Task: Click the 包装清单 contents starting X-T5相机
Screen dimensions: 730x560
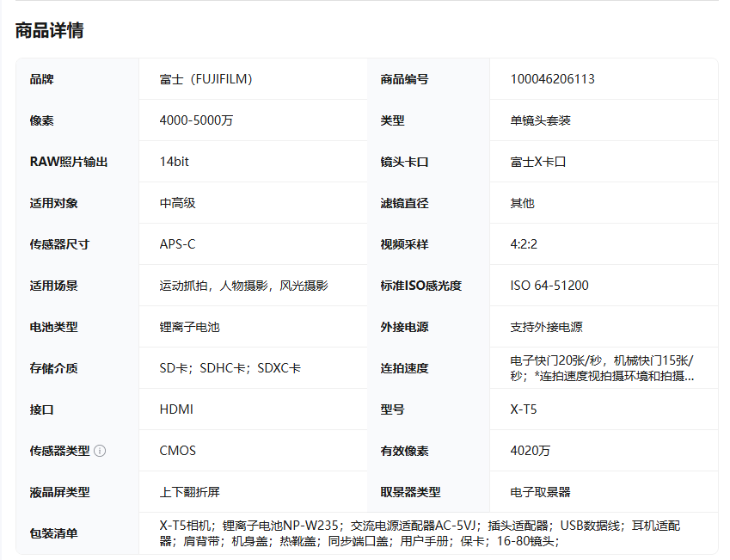Action: pyautogui.click(x=420, y=533)
